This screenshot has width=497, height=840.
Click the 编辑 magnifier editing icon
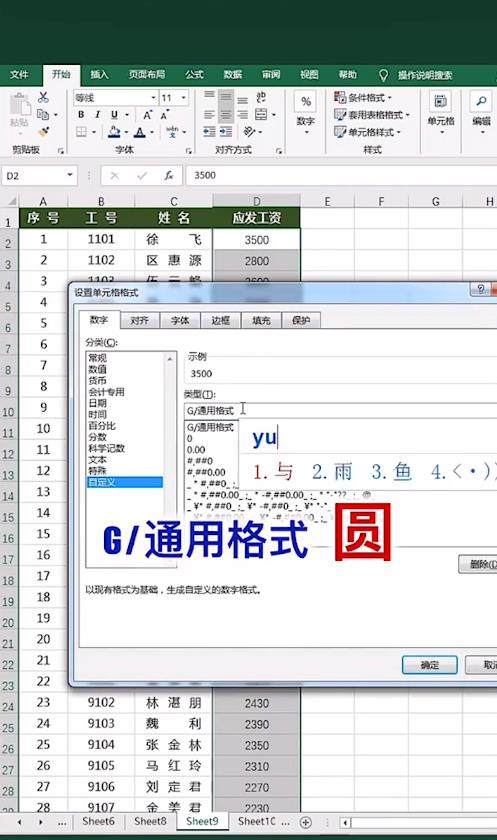481,102
